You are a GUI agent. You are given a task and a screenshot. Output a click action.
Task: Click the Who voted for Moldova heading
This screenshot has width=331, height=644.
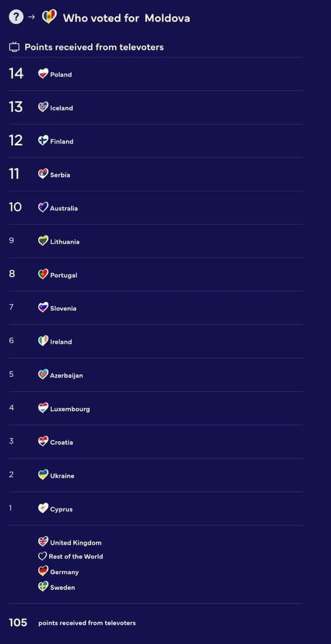[x=126, y=18]
